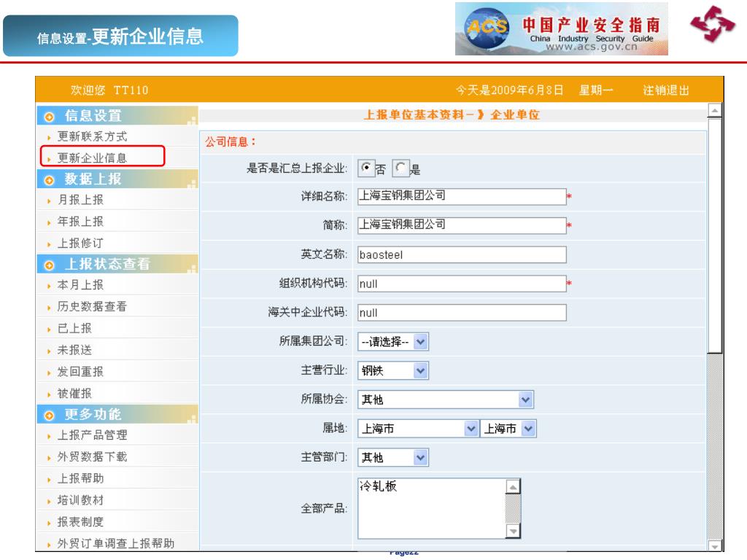Open 未报送 in the sidebar
Image resolution: width=747 pixels, height=560 pixels.
74,350
